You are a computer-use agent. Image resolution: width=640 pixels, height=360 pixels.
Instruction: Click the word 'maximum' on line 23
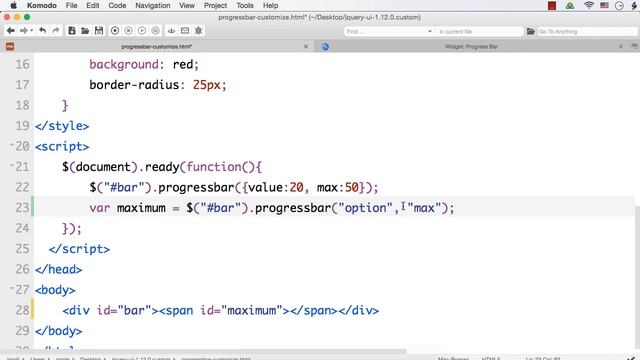(141, 208)
